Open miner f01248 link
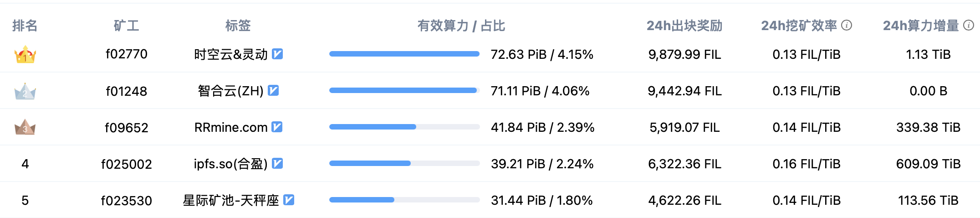This screenshot has height=218, width=980. (x=127, y=91)
